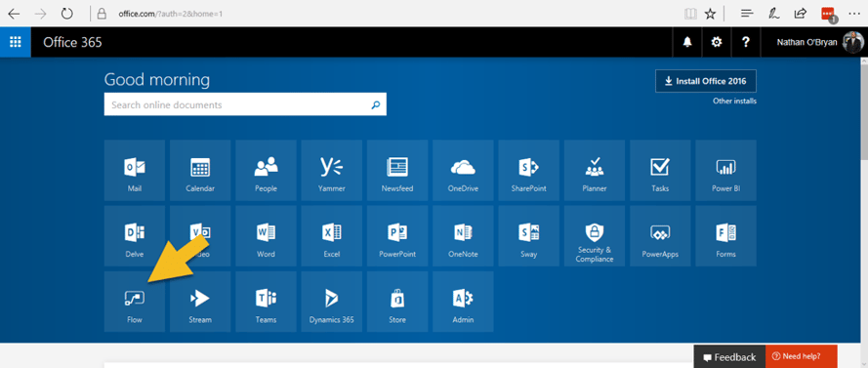Image resolution: width=868 pixels, height=368 pixels.
Task: Open the Tasks tile
Action: coord(660,170)
